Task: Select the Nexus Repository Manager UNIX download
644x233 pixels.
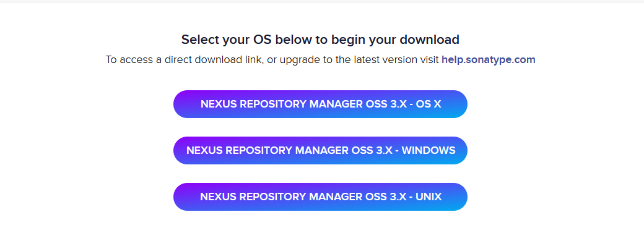Action: point(320,197)
